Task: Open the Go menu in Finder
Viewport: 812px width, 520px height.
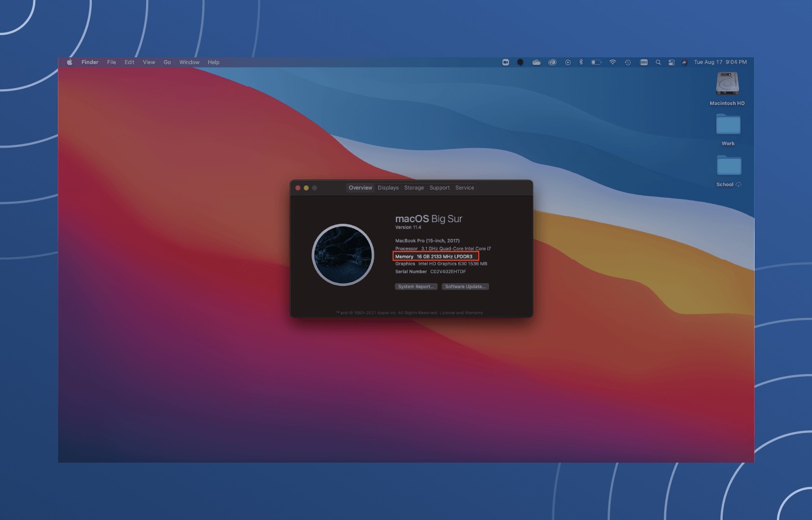Action: click(167, 62)
